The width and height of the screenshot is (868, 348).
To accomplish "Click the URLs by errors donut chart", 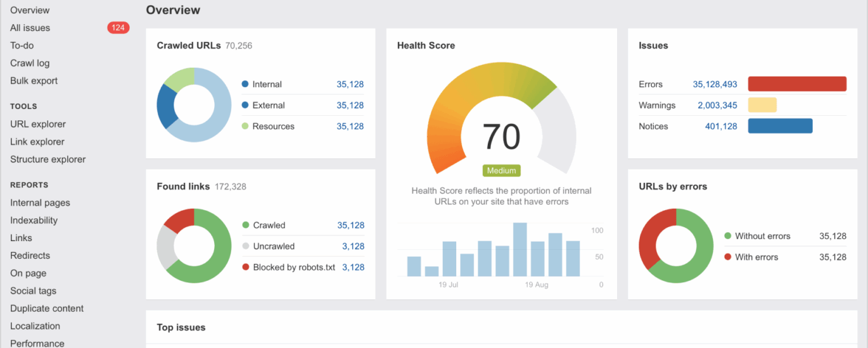I will pyautogui.click(x=676, y=246).
